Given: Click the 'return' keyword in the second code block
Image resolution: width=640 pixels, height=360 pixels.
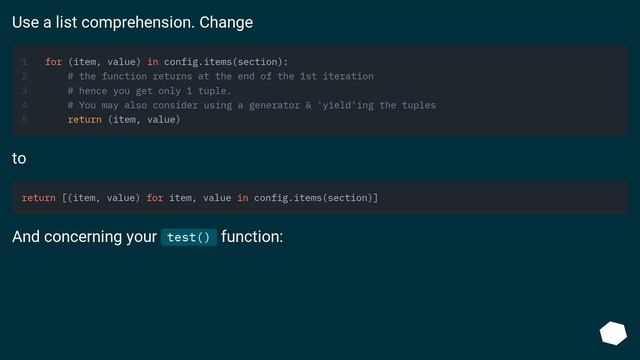Looking at the screenshot, I should (38, 198).
